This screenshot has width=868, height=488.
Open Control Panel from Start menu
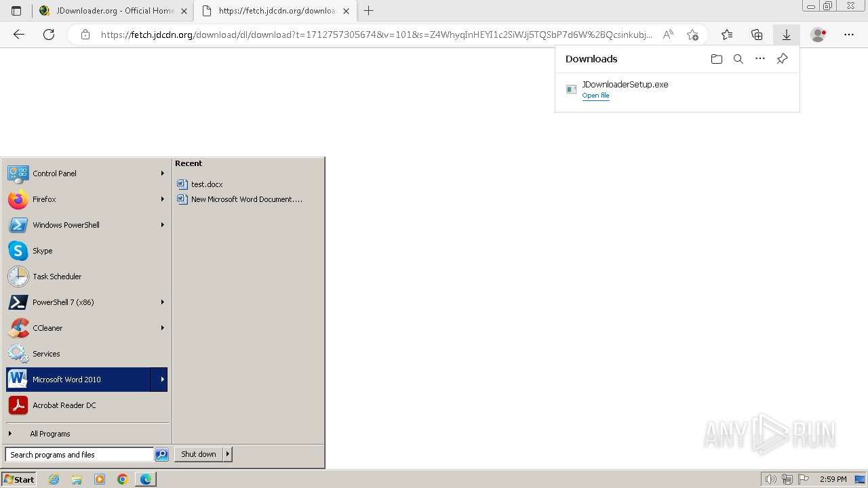tap(87, 174)
